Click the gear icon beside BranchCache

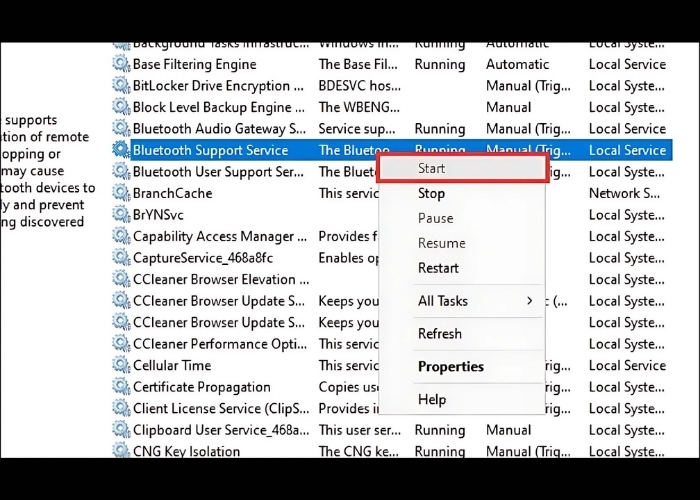(121, 194)
